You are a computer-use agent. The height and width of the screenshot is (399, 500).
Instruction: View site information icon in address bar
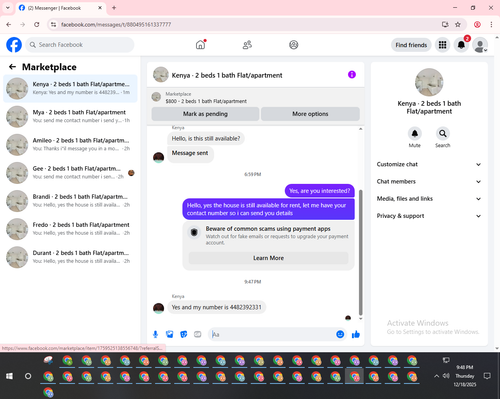pyautogui.click(x=53, y=24)
